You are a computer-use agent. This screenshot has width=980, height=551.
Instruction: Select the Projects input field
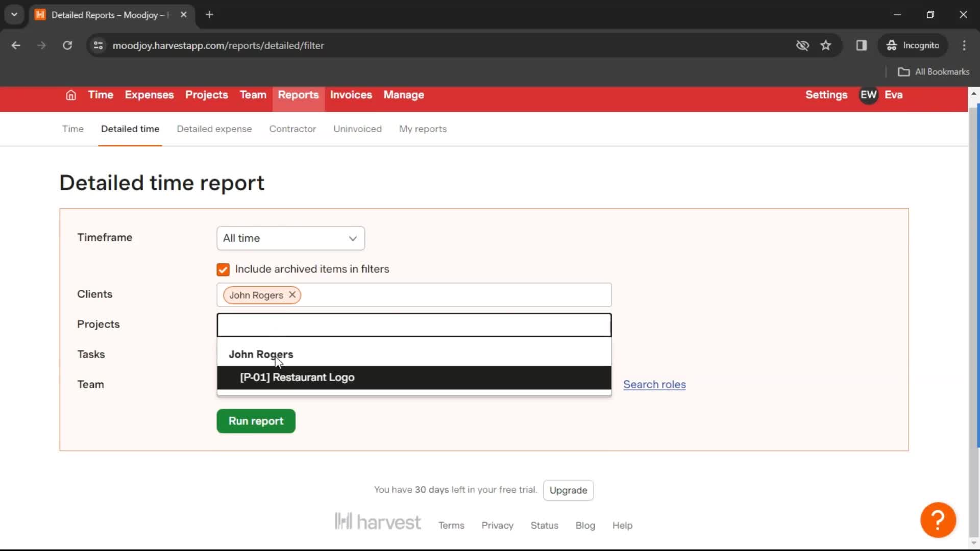tap(414, 324)
